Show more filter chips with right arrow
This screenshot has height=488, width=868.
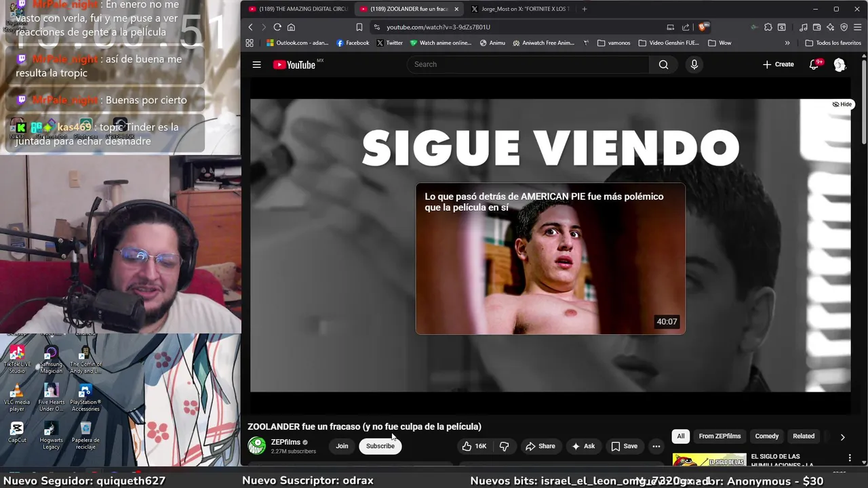pos(842,437)
